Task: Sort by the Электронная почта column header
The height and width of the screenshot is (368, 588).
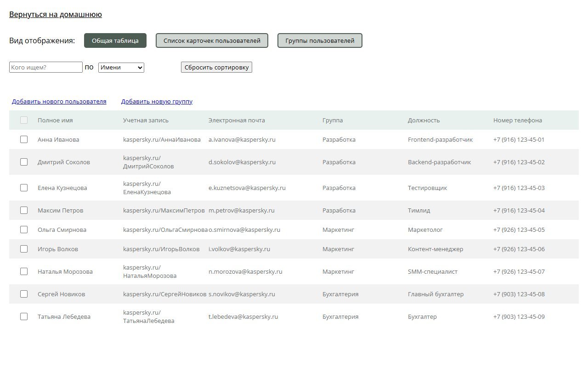Action: pos(237,121)
